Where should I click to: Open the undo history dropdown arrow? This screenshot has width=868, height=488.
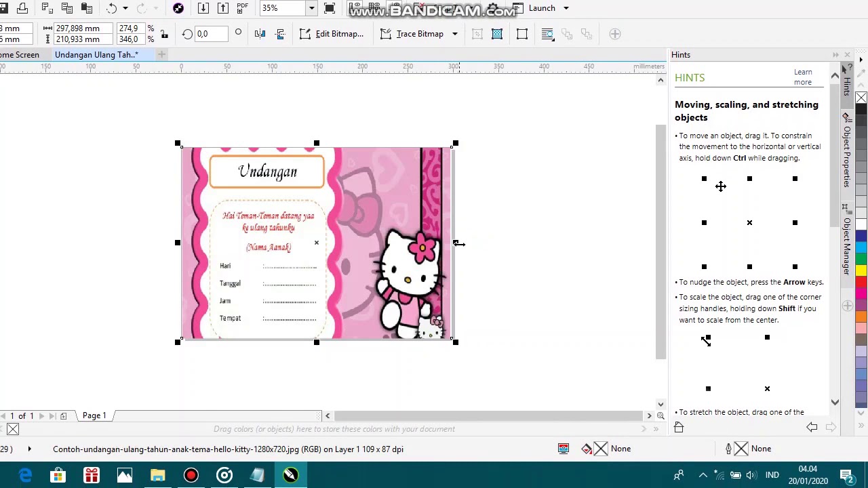pos(125,8)
